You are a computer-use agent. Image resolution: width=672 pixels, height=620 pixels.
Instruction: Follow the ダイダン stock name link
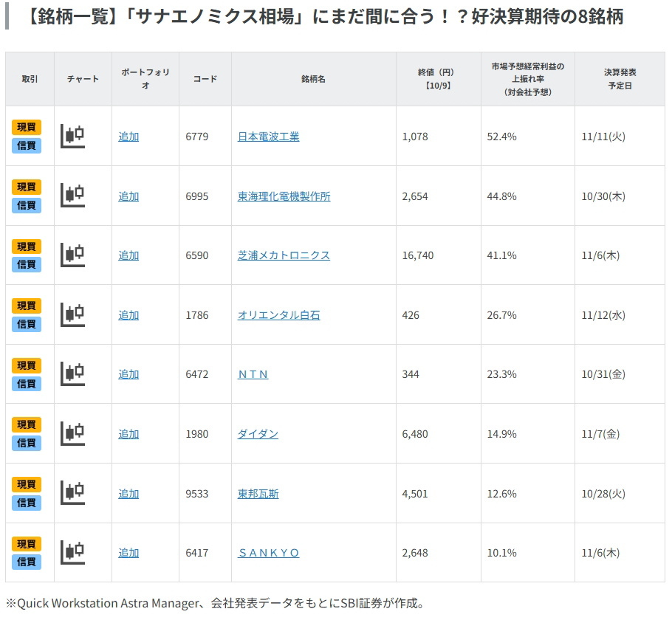coord(258,434)
